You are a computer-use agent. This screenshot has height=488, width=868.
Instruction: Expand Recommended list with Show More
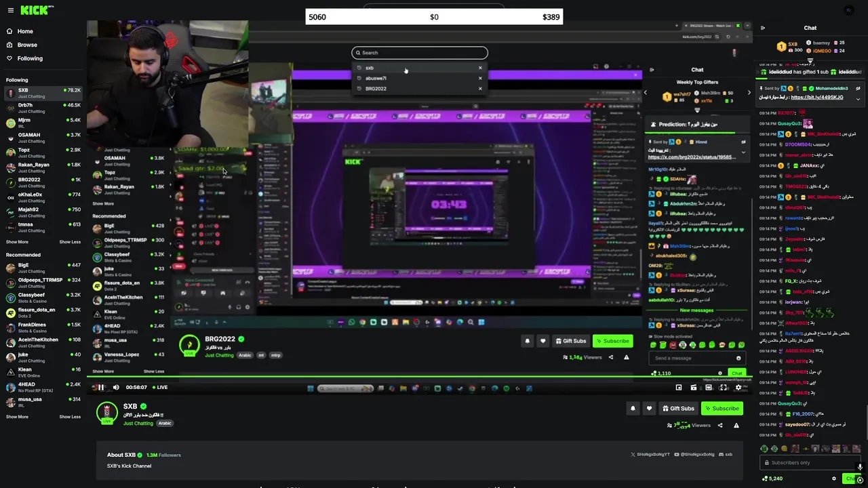17,417
